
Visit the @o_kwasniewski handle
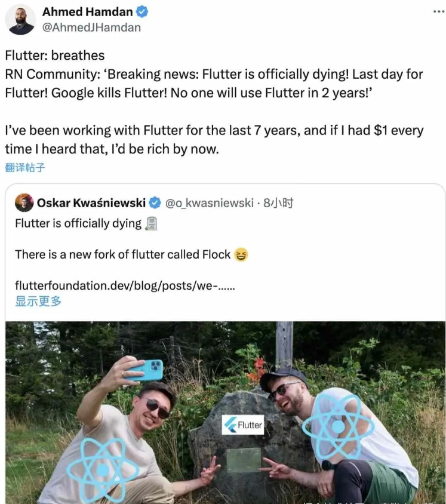tap(209, 203)
